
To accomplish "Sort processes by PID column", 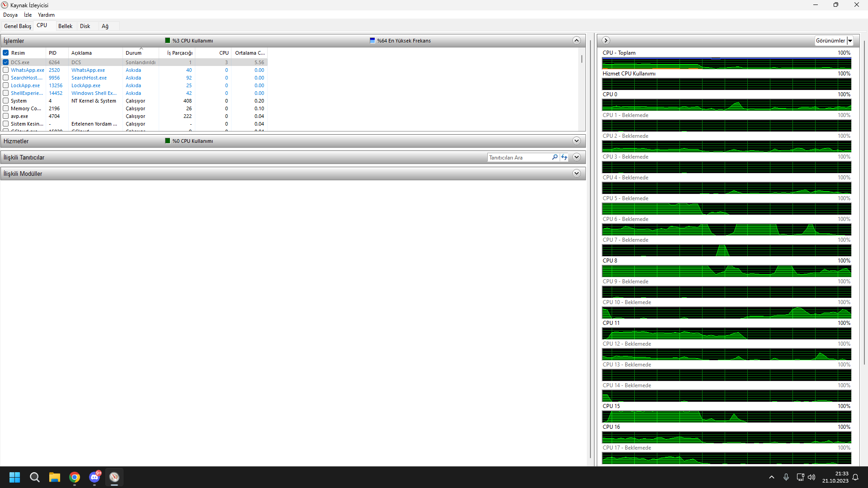I will pos(57,53).
